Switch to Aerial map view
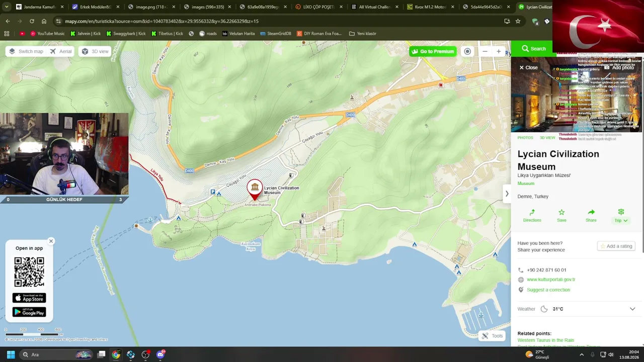This screenshot has height=362, width=644. pos(61,51)
